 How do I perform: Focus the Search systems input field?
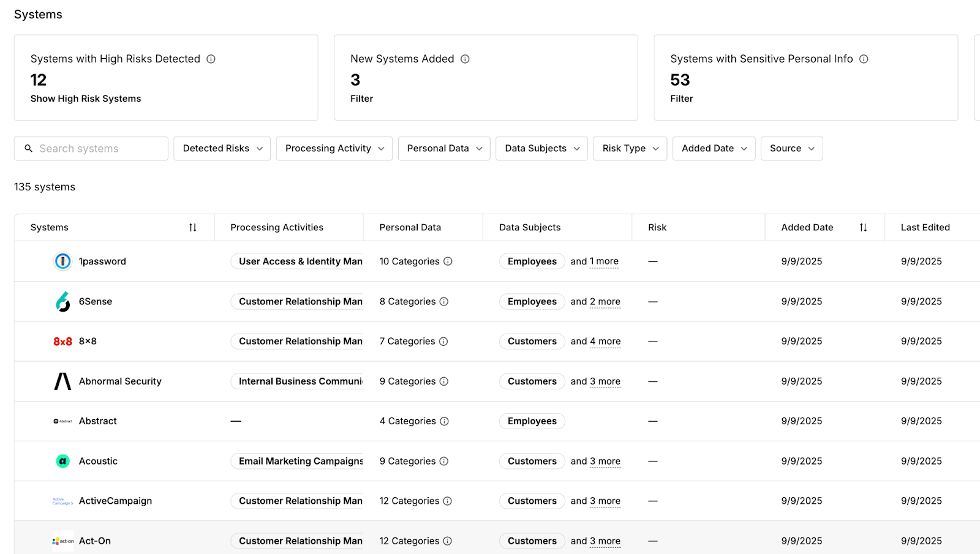[91, 148]
